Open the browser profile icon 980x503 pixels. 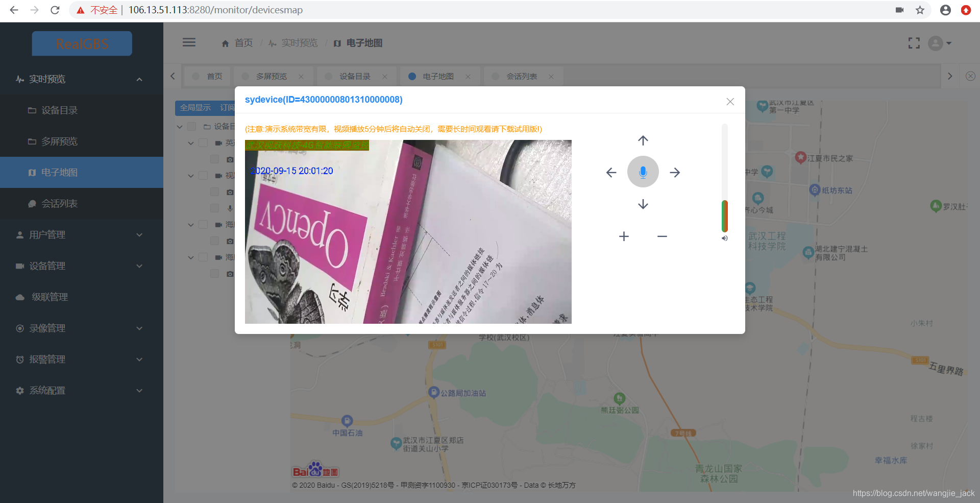[x=945, y=10]
